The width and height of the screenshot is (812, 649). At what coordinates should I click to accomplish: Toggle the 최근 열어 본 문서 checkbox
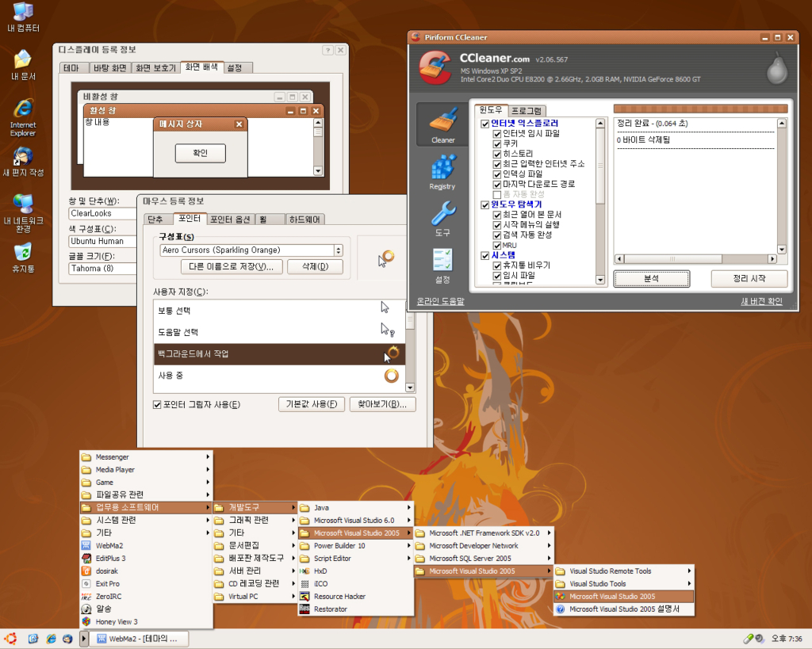click(x=496, y=215)
